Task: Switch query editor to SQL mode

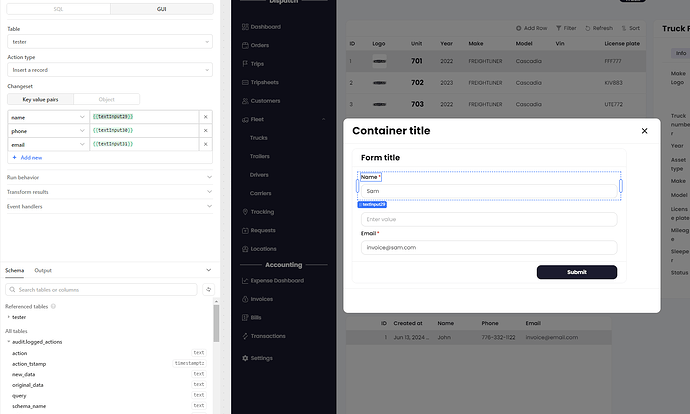Action: pos(57,9)
